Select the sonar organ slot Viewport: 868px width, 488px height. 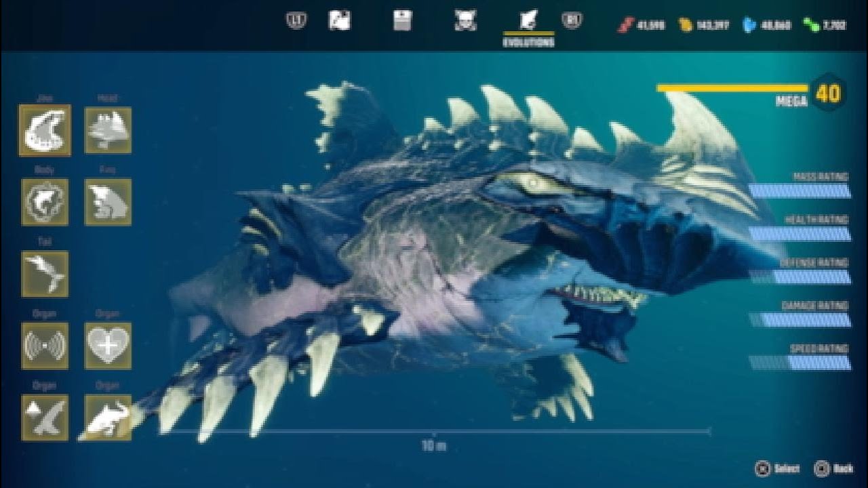tap(44, 346)
